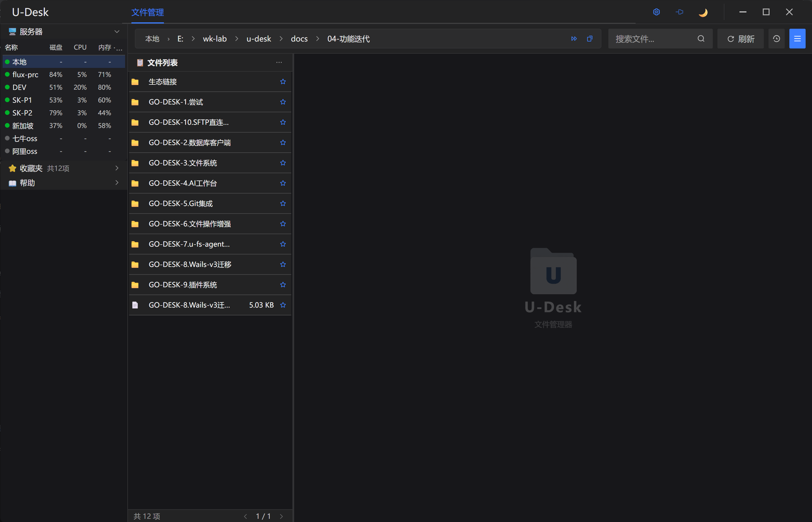Select the GO-DESK-9.插件系统 folder name
The height and width of the screenshot is (522, 812).
click(183, 285)
